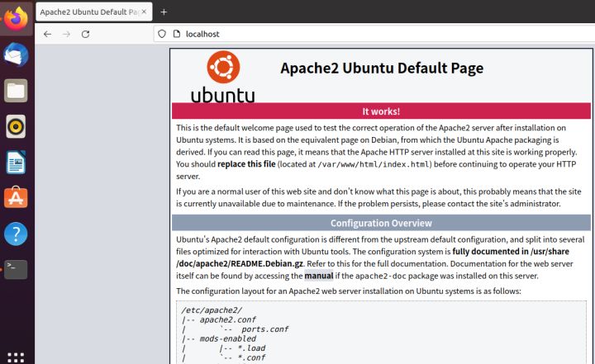This screenshot has height=364, width=595.
Task: Click the localhost address bar
Action: (x=374, y=34)
